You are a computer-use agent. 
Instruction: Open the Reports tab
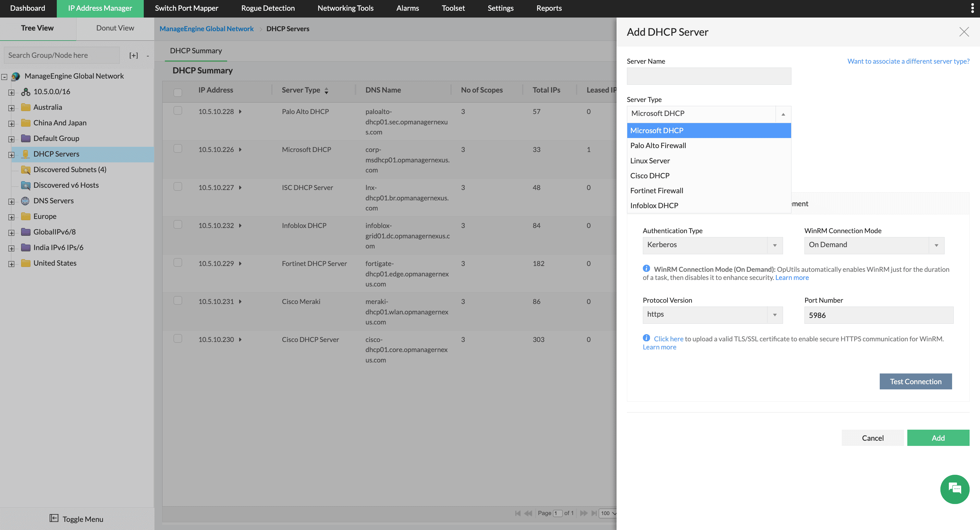point(549,8)
